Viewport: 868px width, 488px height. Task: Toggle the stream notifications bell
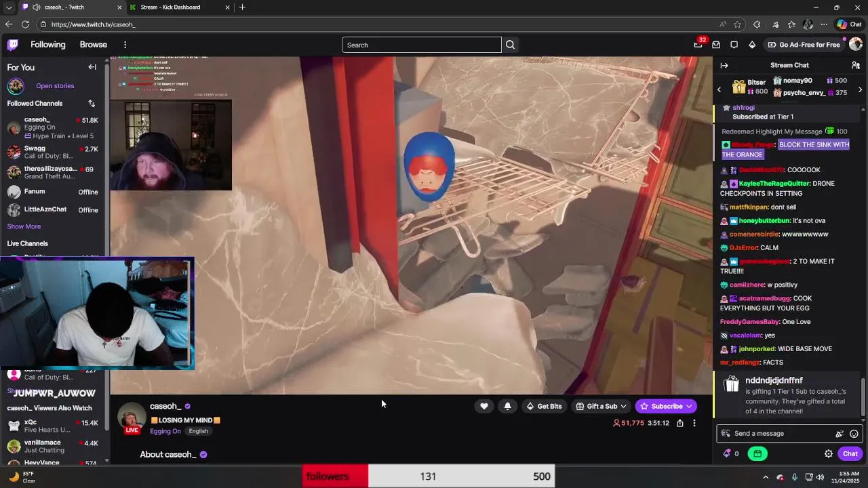point(508,406)
